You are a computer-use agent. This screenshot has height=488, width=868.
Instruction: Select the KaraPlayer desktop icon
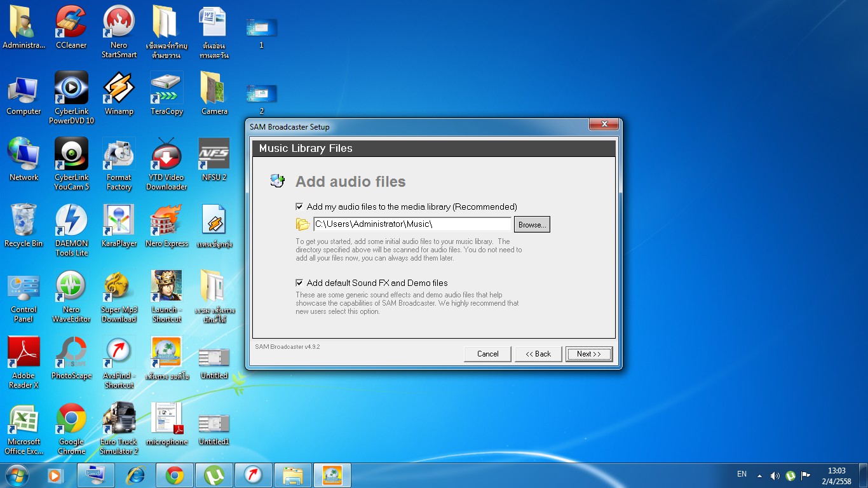(119, 226)
